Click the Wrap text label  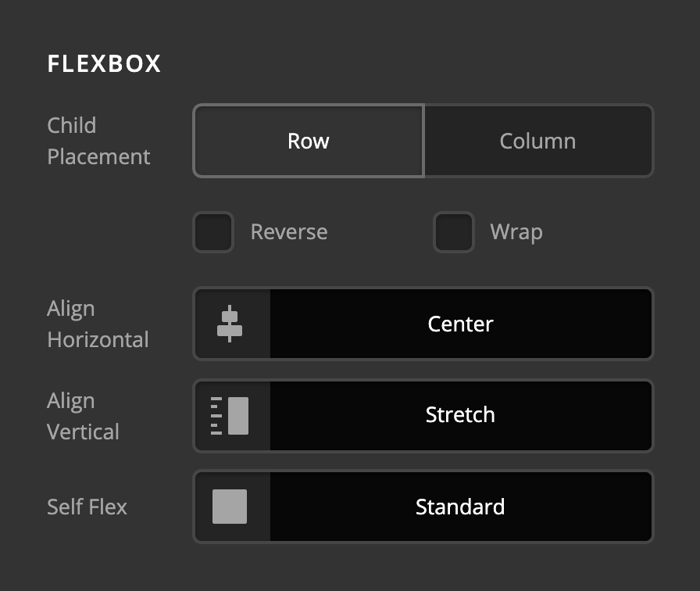516,232
